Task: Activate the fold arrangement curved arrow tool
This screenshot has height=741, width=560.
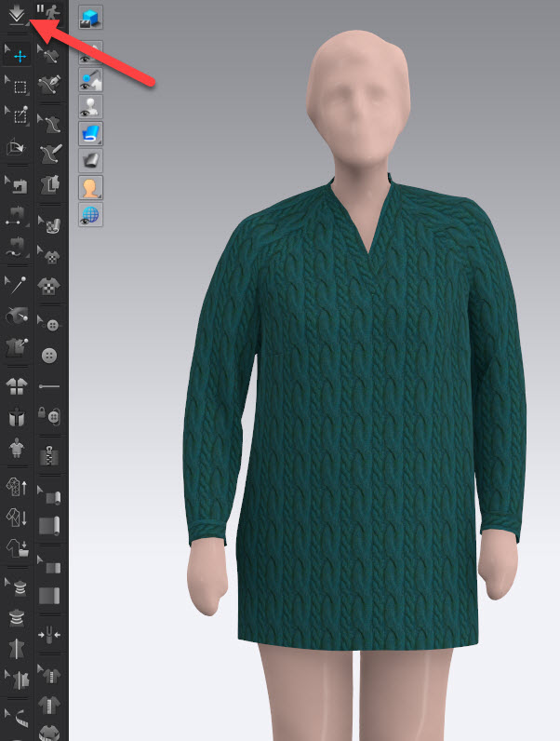Action: (x=17, y=147)
